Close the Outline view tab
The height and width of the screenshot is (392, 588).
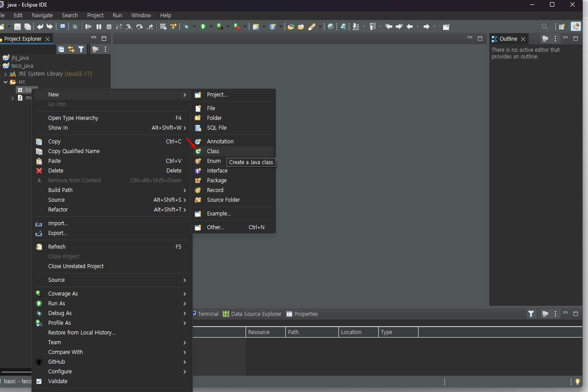pyautogui.click(x=523, y=39)
